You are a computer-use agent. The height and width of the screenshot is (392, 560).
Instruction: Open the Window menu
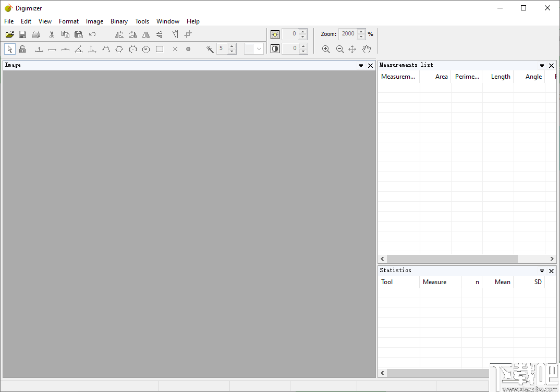tap(167, 21)
